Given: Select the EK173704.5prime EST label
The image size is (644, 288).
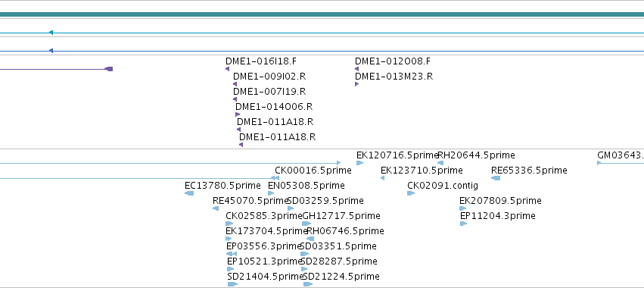Looking at the screenshot, I should [x=266, y=231].
